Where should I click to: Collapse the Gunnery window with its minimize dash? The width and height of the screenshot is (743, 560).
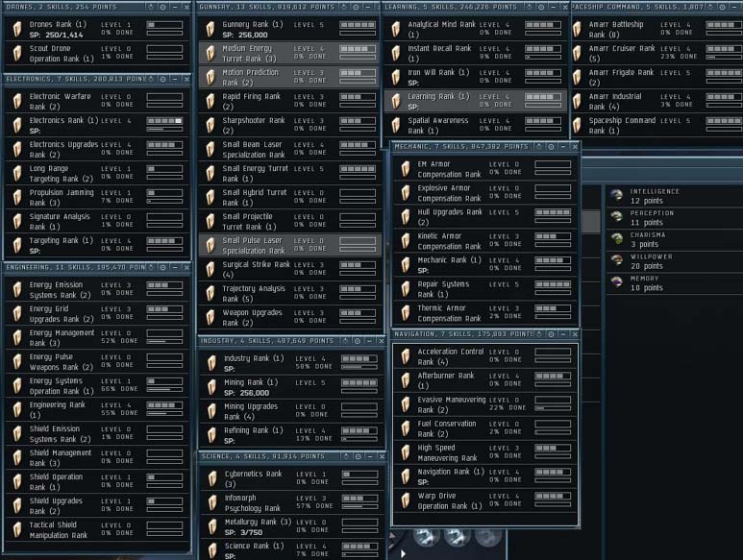coord(369,6)
